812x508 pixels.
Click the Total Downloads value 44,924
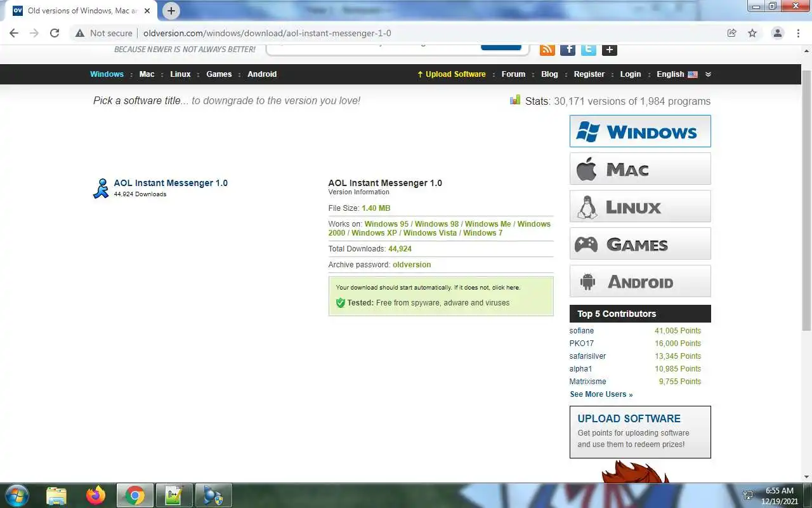(400, 249)
